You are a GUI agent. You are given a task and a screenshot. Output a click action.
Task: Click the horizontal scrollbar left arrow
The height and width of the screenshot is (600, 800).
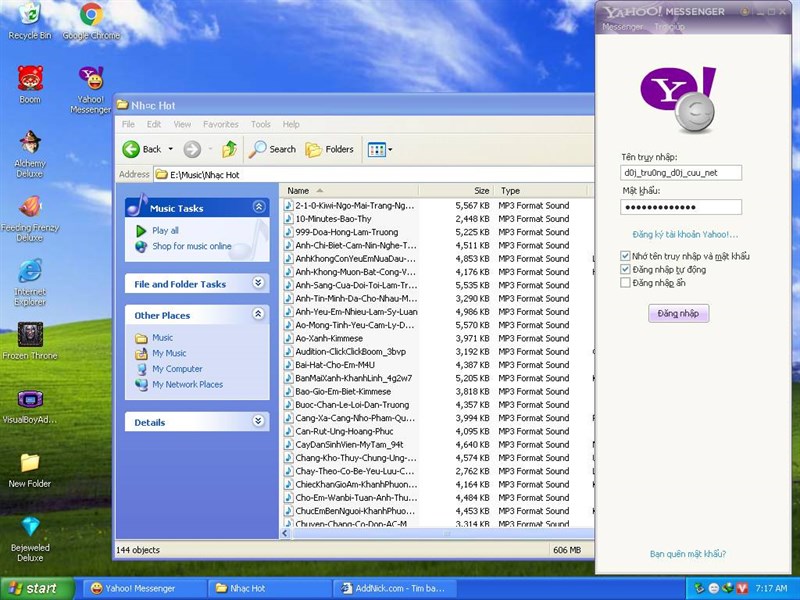[x=285, y=534]
